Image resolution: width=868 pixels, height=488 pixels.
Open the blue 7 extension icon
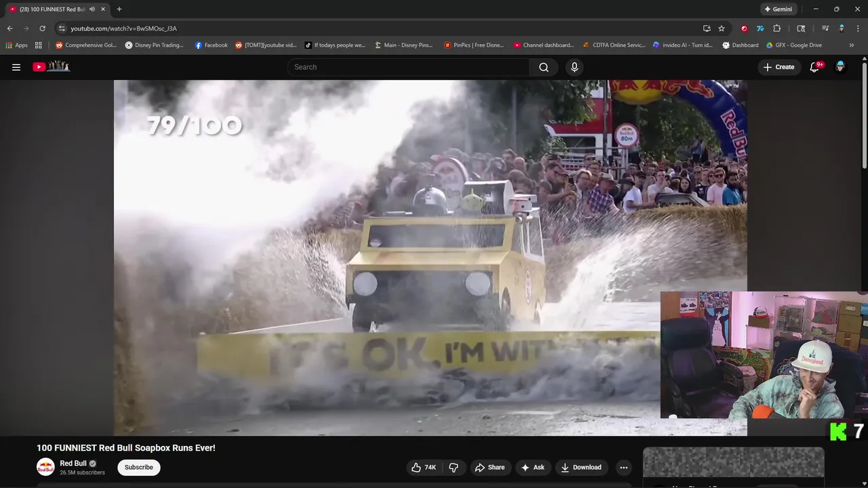coord(760,28)
